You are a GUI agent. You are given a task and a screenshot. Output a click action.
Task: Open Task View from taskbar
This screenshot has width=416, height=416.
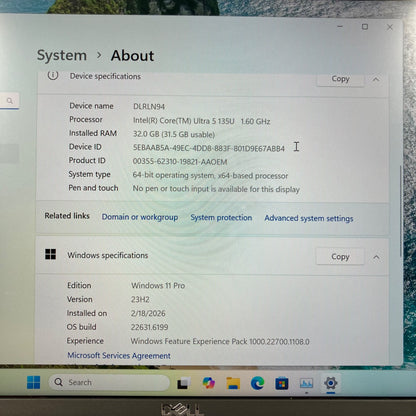[x=183, y=383]
